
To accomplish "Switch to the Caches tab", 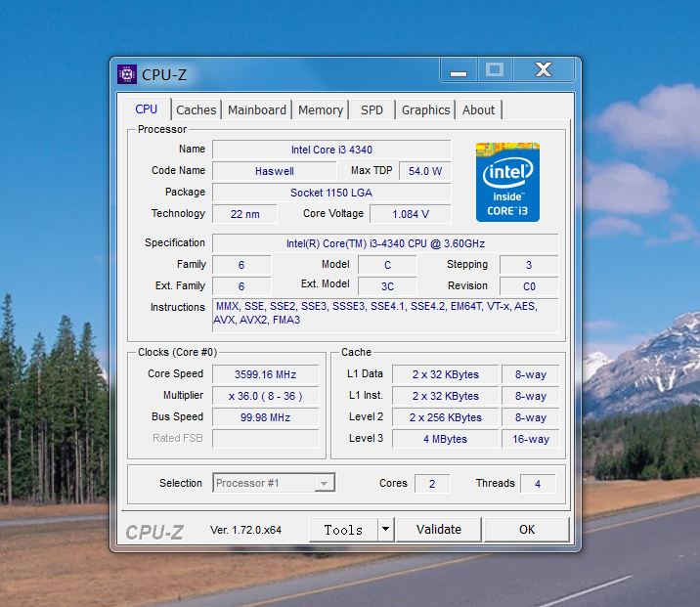I will pyautogui.click(x=197, y=110).
